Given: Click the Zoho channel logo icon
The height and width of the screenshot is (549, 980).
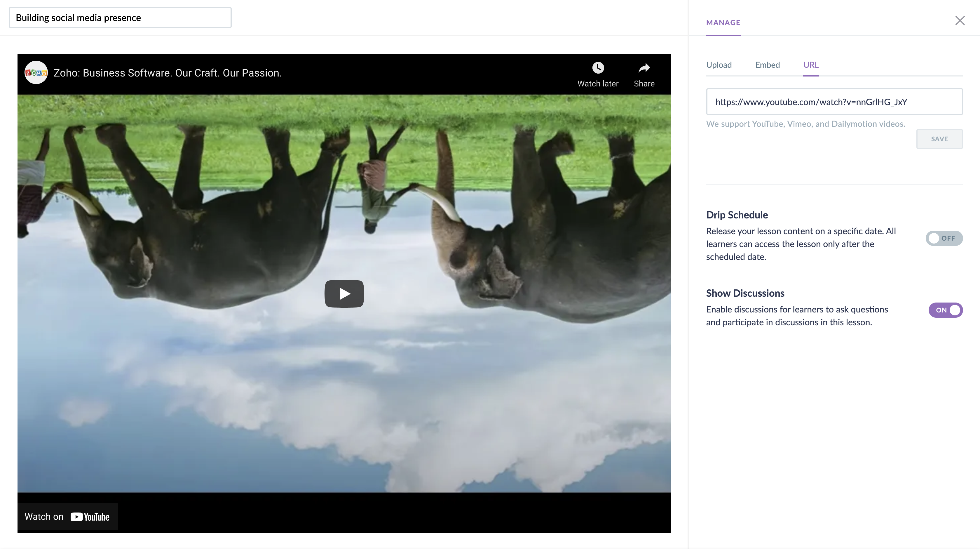Looking at the screenshot, I should click(36, 73).
